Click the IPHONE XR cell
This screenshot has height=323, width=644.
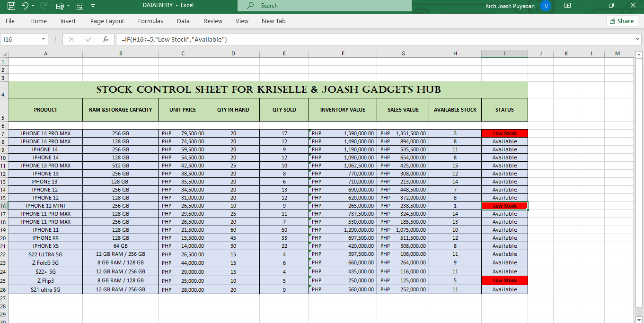[45, 238]
